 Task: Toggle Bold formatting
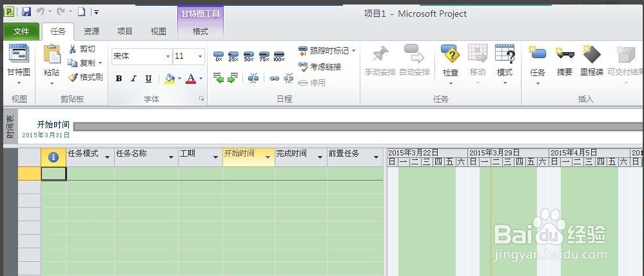119,79
